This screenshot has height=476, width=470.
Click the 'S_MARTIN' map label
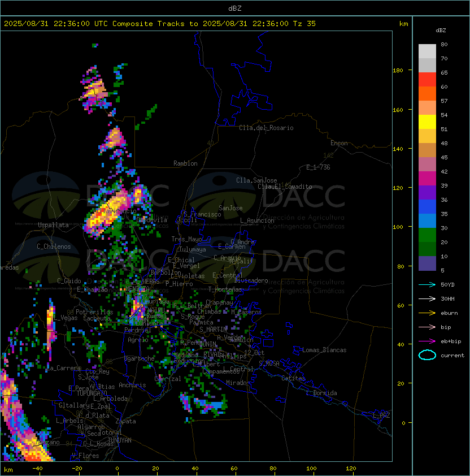click(x=213, y=330)
